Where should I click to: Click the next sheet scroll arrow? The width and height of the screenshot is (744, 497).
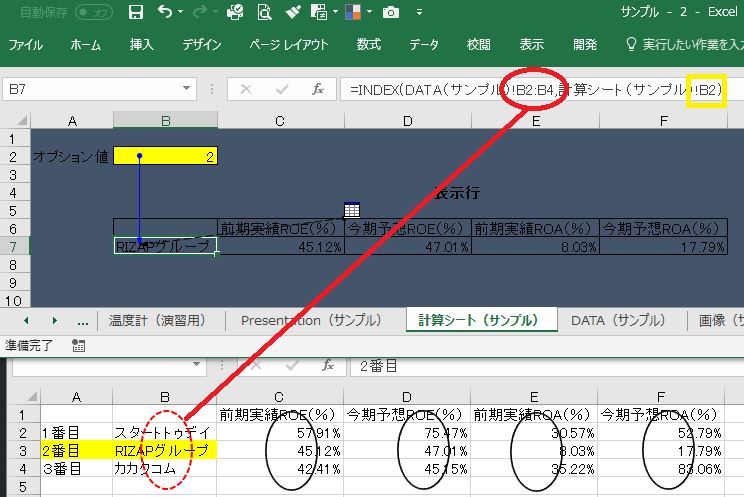coord(54,321)
